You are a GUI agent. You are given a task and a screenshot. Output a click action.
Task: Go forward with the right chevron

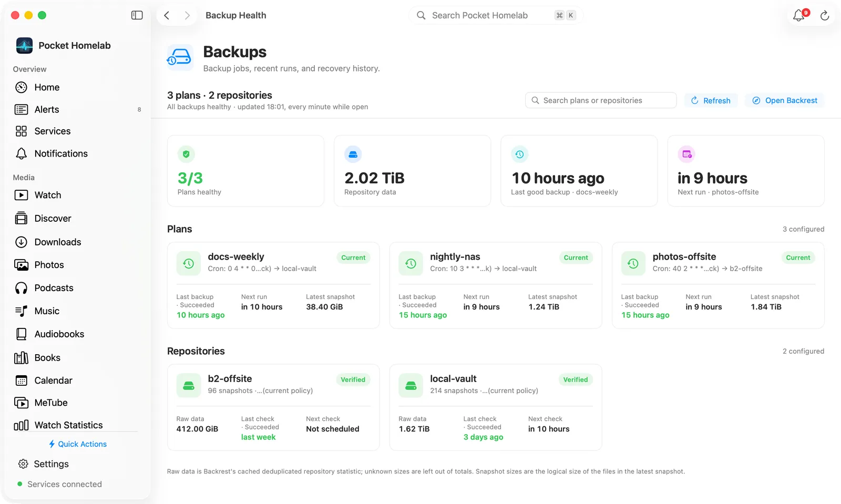coord(187,15)
